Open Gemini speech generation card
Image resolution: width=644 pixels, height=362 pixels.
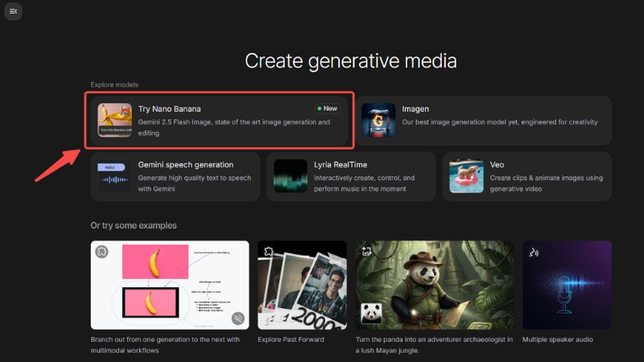(x=175, y=176)
